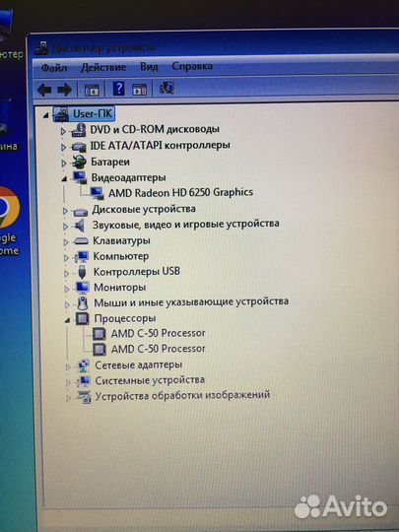Select 'Системные устройства' label text
The width and height of the screenshot is (399, 532).
[x=150, y=380]
